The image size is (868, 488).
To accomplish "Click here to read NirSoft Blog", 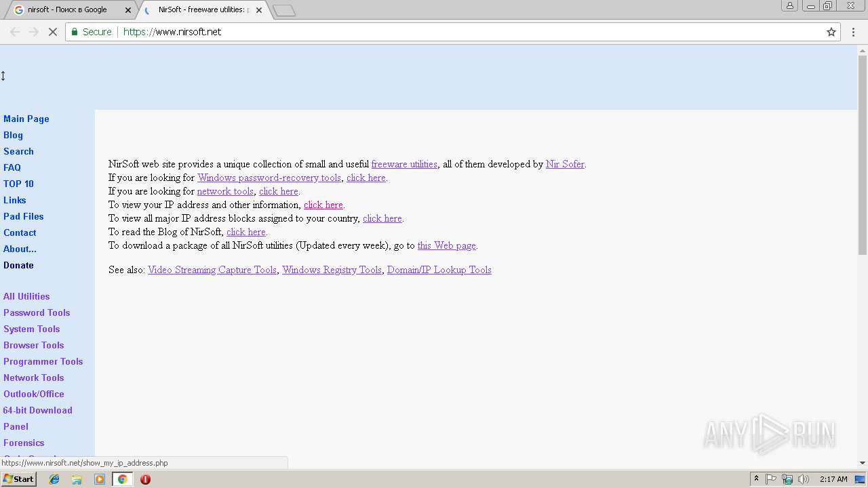I will 246,232.
